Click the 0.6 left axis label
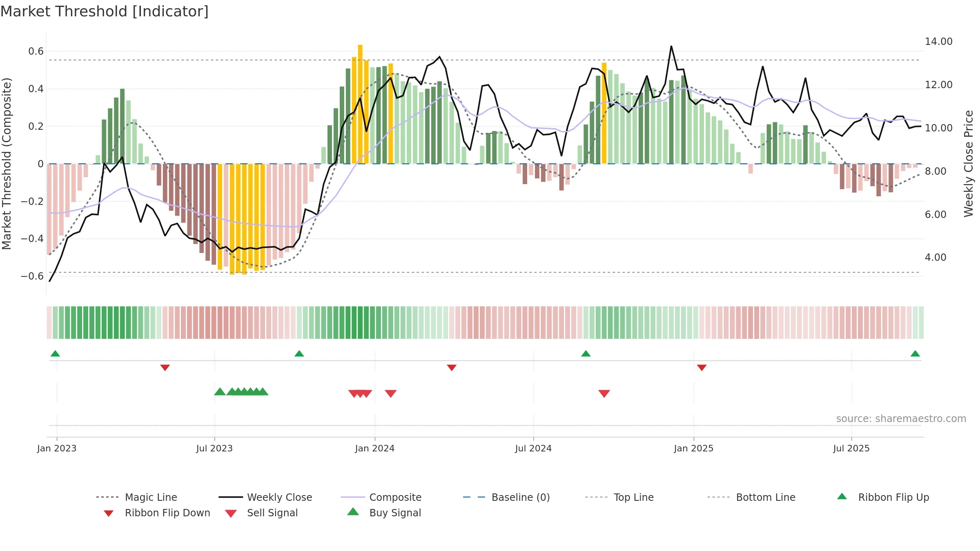 (x=36, y=51)
